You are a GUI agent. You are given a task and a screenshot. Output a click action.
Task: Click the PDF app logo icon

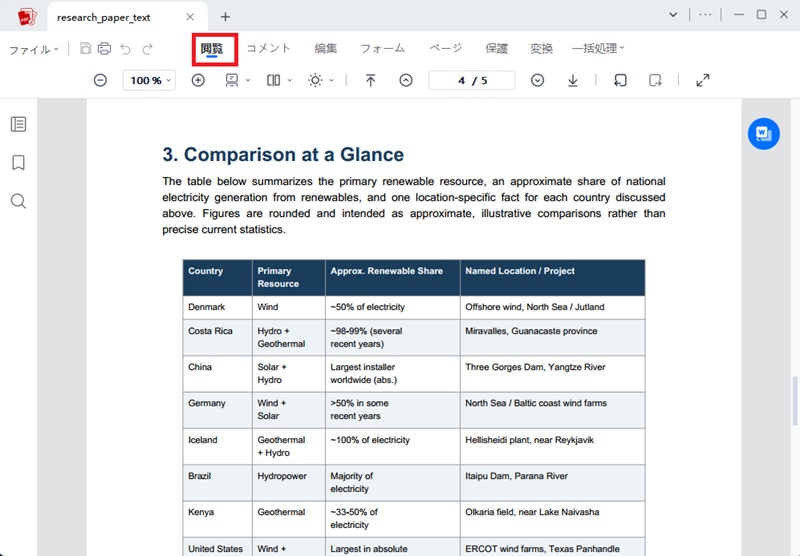[x=27, y=17]
